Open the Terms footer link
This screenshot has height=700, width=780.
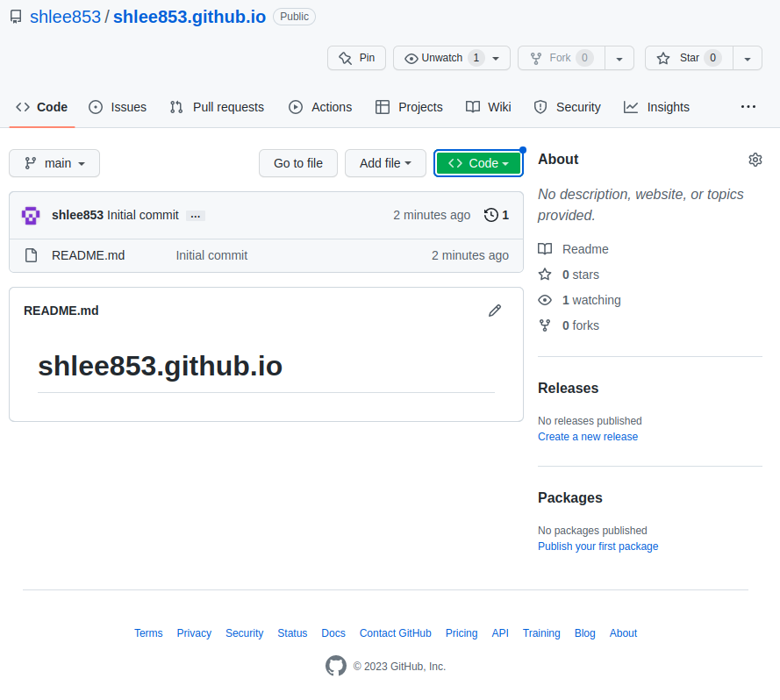point(148,633)
